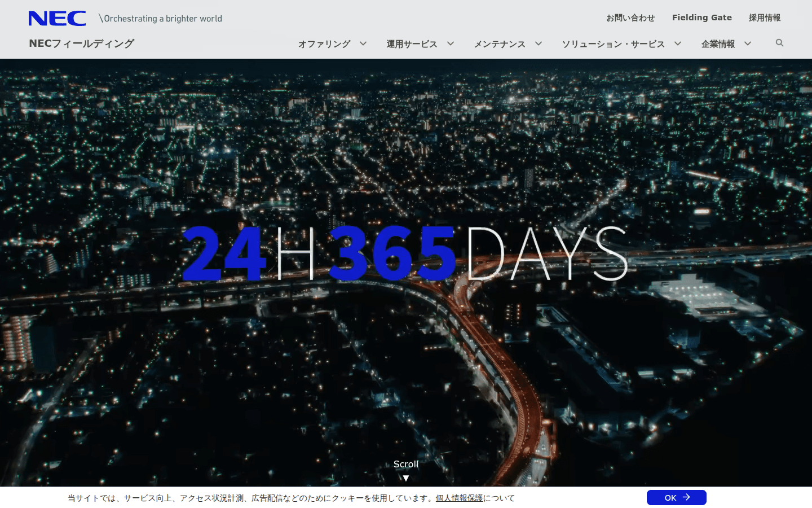Expand the オファリング dropdown chevron
This screenshot has width=812, height=508.
click(x=363, y=43)
